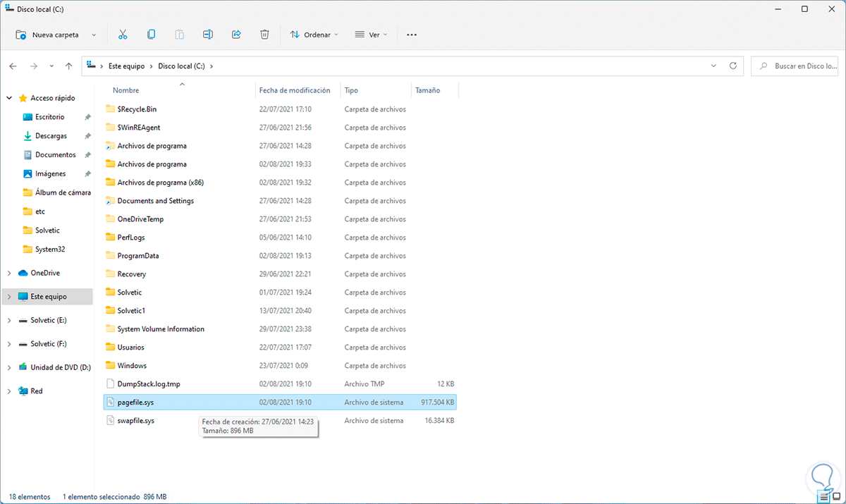Switch to details view icon bottom right
This screenshot has width=846, height=504.
click(x=824, y=497)
